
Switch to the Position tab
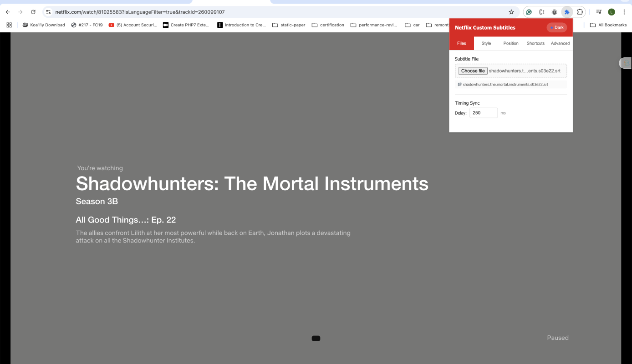tap(511, 43)
